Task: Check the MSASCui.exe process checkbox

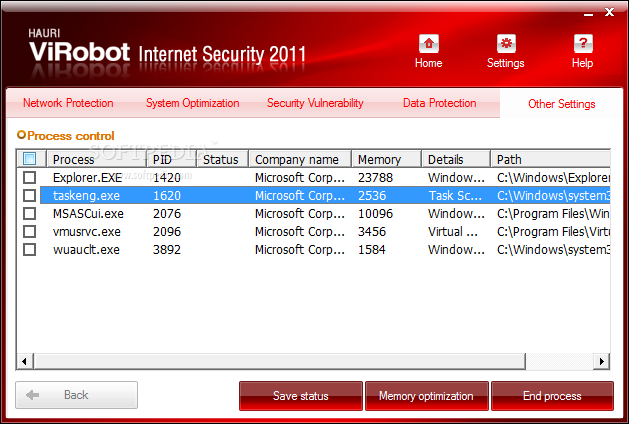Action: pyautogui.click(x=29, y=213)
